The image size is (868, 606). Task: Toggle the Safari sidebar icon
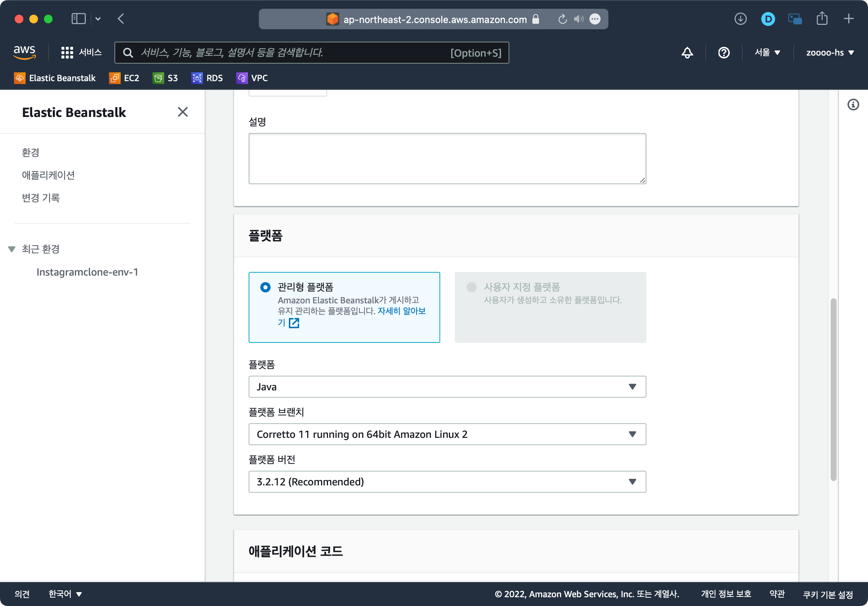pos(79,19)
